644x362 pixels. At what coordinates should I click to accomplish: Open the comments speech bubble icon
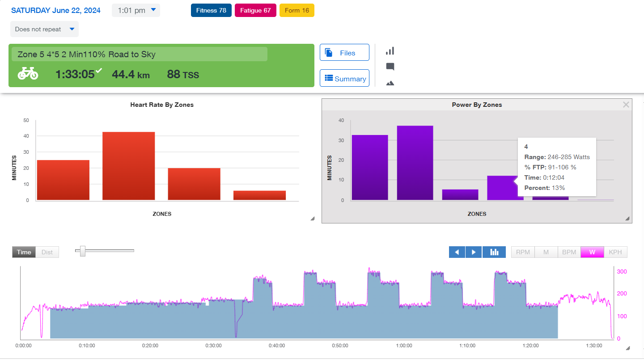tap(390, 67)
